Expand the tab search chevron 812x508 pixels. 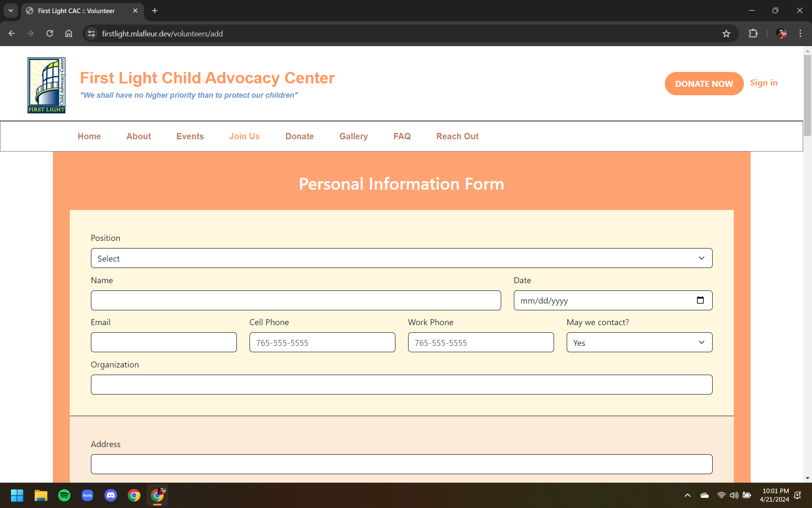coord(11,11)
